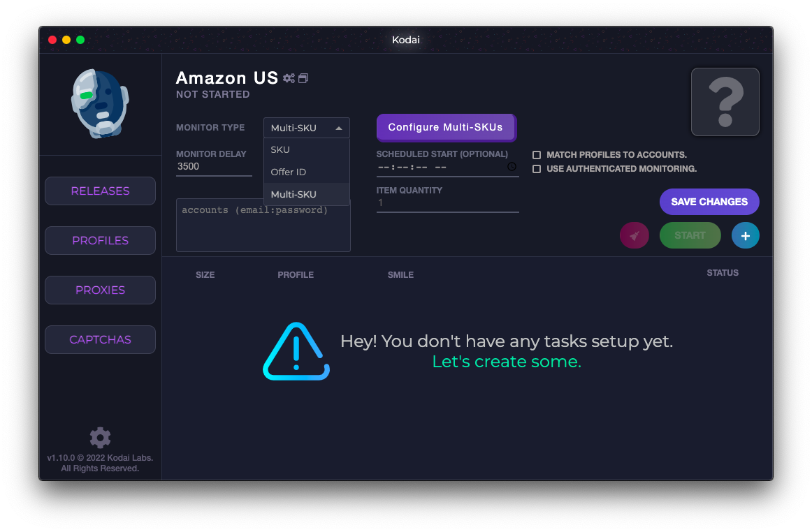
Task: Open the clock picker in Scheduled Start
Action: tap(512, 167)
